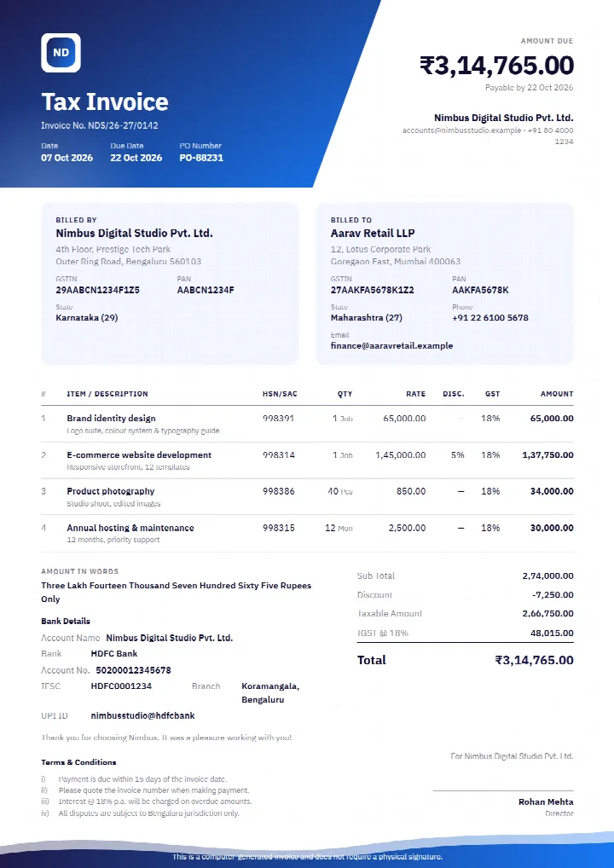Click state Maharashtra (27)
614x868 pixels.
click(x=367, y=318)
